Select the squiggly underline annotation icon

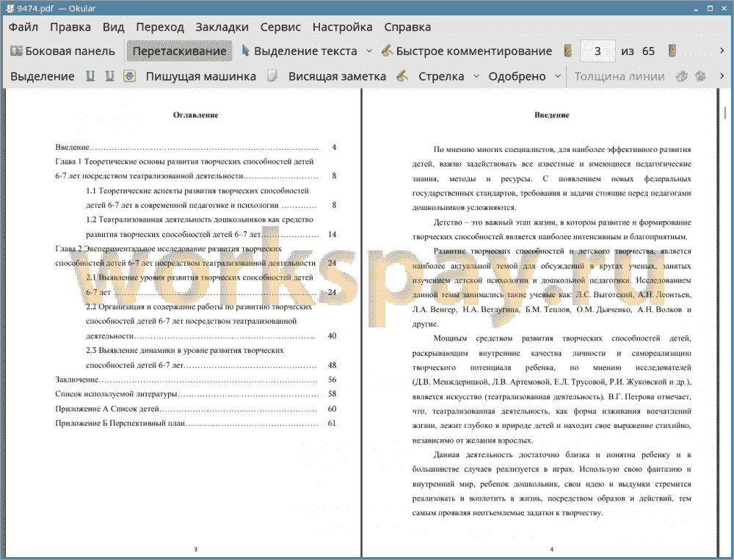[109, 76]
